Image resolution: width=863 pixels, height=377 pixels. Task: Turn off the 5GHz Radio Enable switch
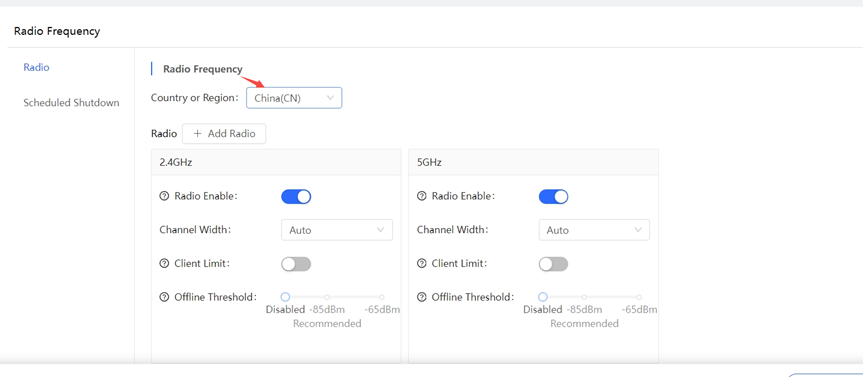click(x=554, y=196)
